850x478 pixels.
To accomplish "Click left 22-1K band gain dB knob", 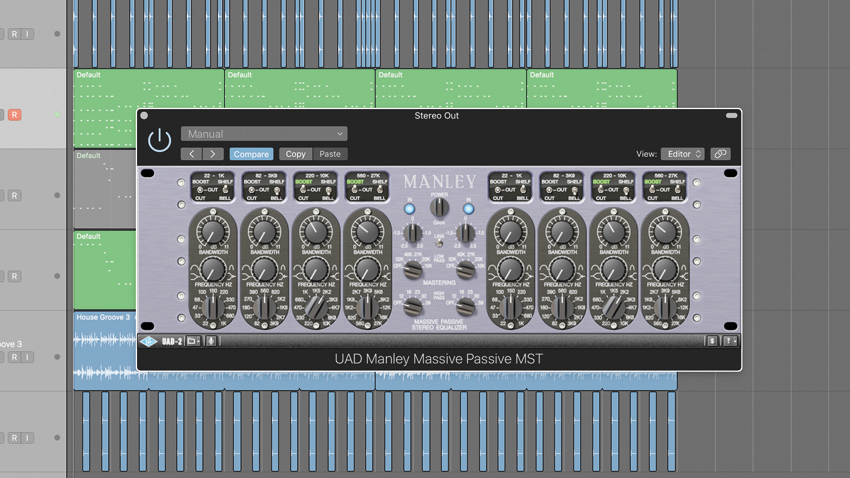I will pos(212,232).
